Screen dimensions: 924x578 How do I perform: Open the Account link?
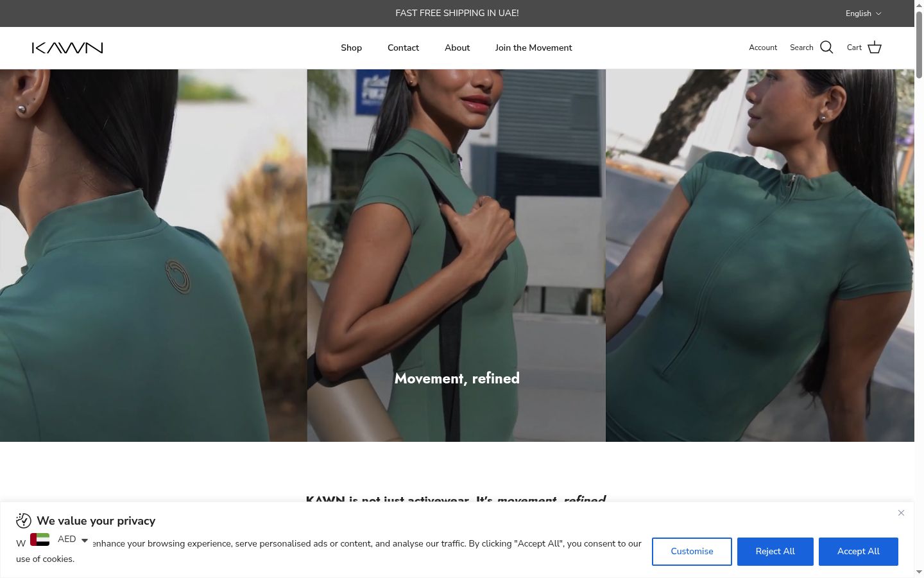763,48
